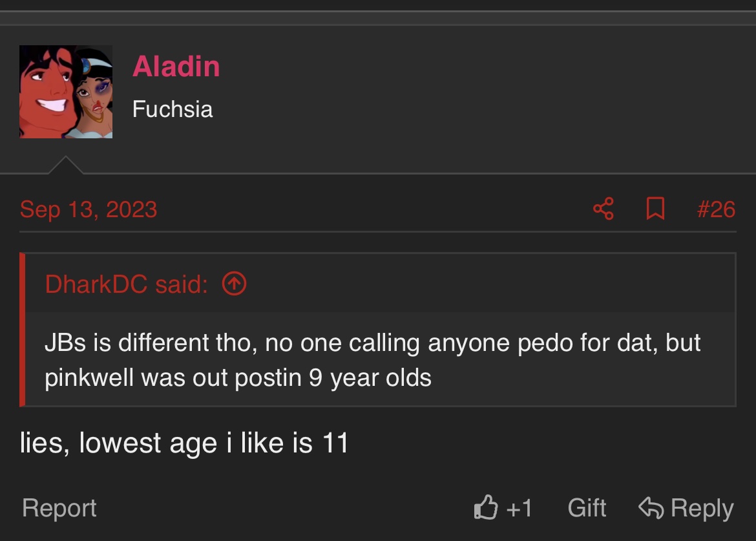Click the red bar beside the quote
This screenshot has height=541, width=756.
click(22, 330)
